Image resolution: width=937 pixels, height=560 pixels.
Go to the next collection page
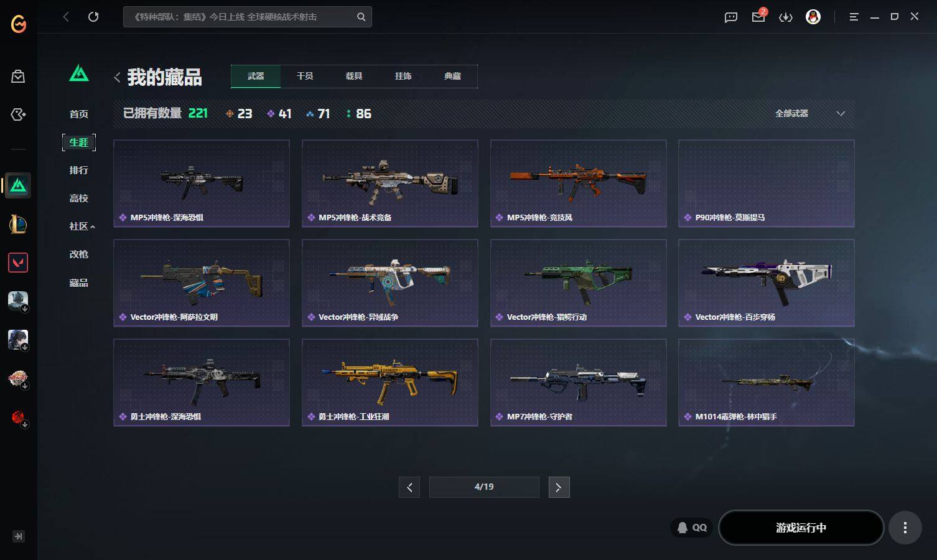point(559,487)
